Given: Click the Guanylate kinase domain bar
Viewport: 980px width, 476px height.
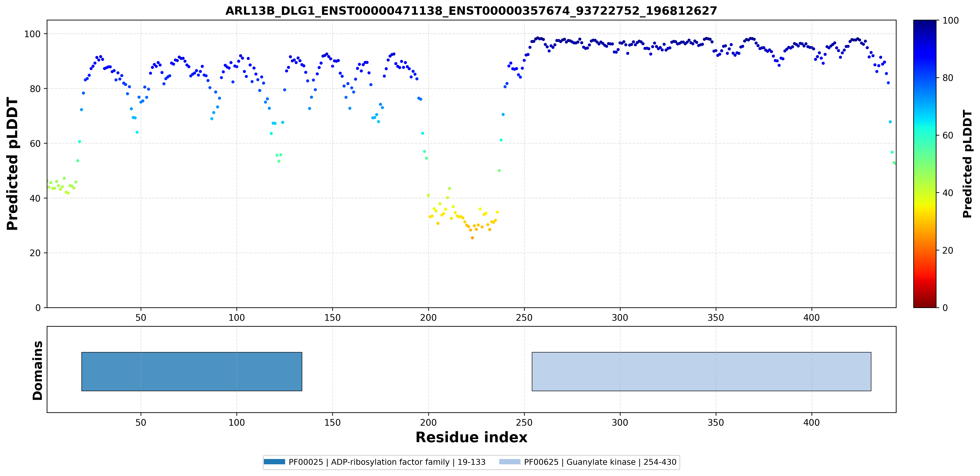Looking at the screenshot, I should [701, 371].
